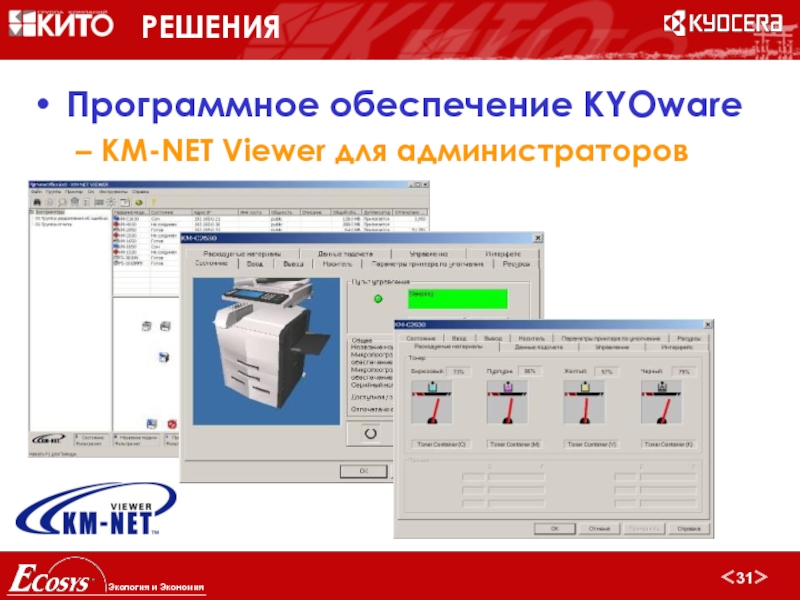800x600 pixels.
Task: Click the cyan toner 73% value box
Action: pyautogui.click(x=458, y=371)
